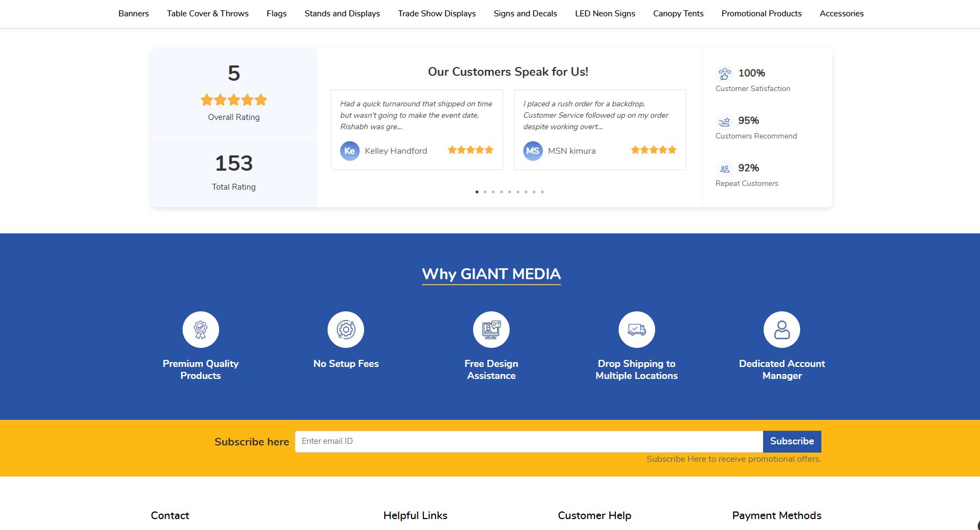Click the Dedicated Account Manager person icon
Screen dimensions: 980x530
pos(782,329)
